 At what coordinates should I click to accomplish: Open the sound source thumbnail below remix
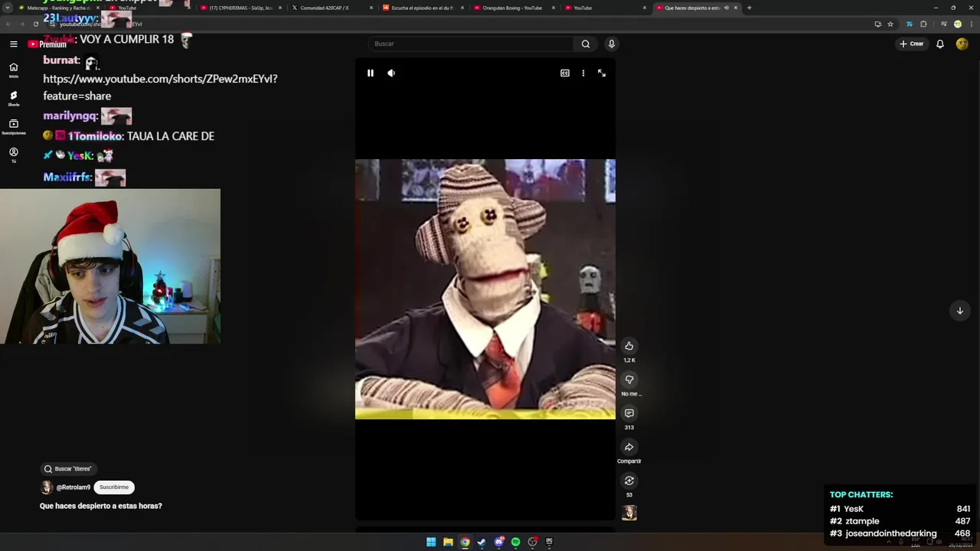[x=629, y=513]
